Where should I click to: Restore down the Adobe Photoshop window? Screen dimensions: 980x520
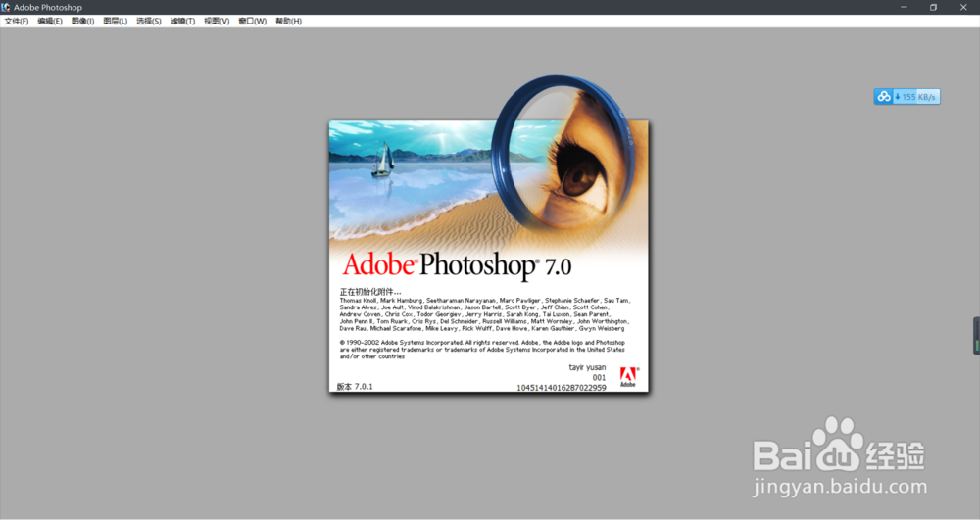coord(933,8)
